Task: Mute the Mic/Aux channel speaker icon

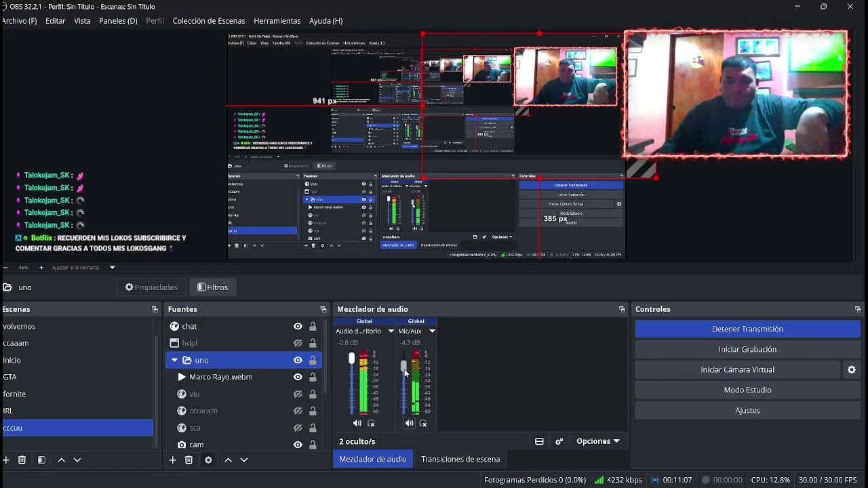Action: (x=409, y=423)
